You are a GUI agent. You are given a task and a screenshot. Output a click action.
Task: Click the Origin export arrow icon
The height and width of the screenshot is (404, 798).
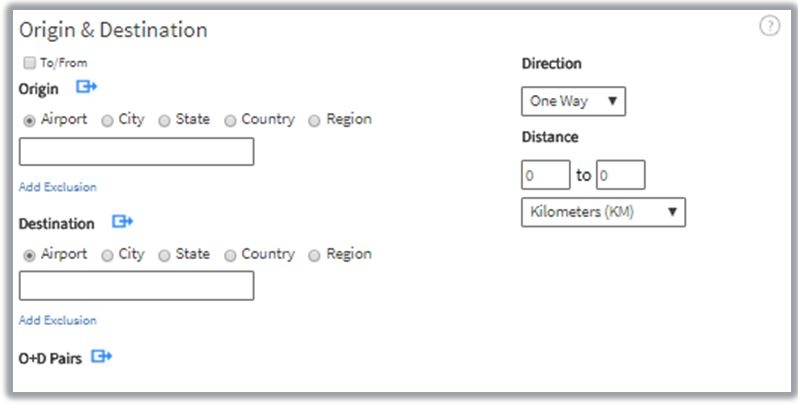(x=86, y=88)
